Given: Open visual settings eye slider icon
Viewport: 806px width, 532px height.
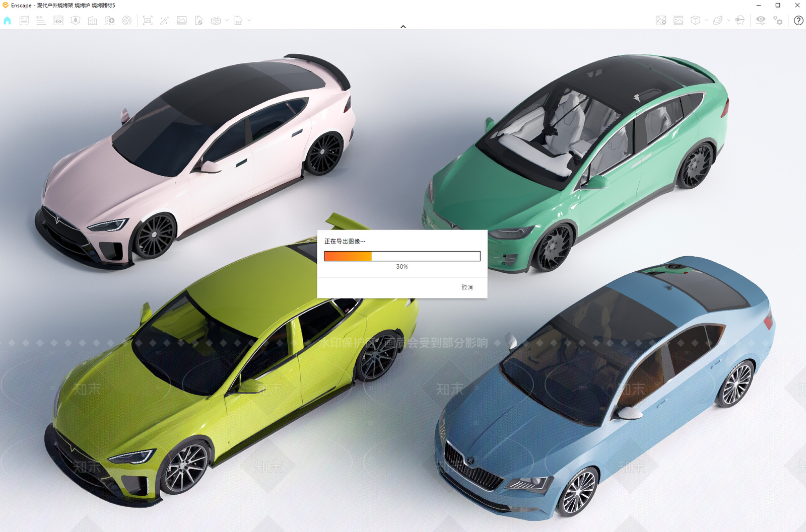Looking at the screenshot, I should pyautogui.click(x=761, y=21).
